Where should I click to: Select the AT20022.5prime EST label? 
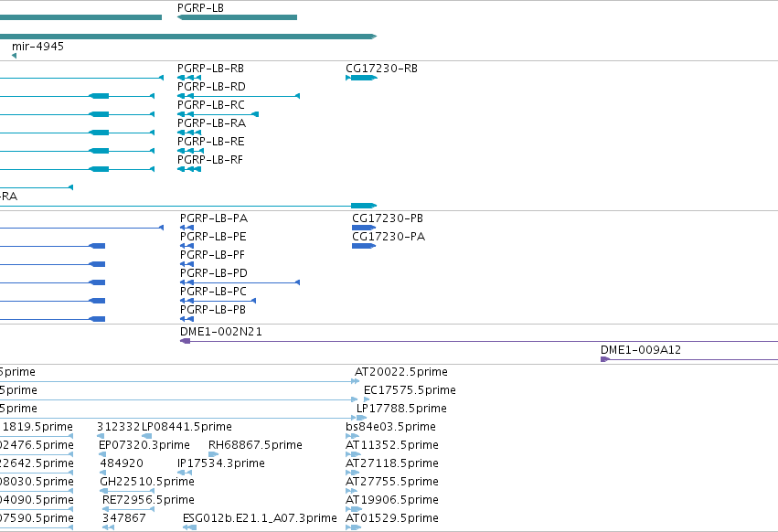[x=401, y=372]
